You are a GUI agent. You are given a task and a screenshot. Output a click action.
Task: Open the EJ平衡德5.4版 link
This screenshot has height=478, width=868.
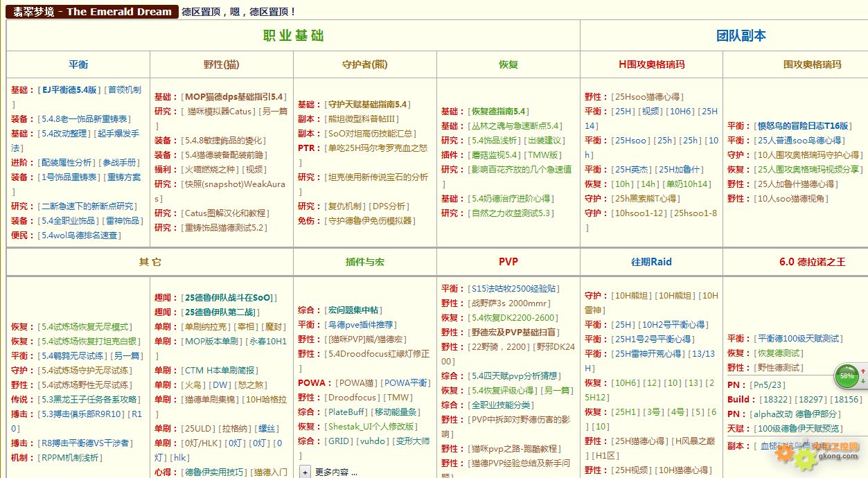pyautogui.click(x=69, y=90)
